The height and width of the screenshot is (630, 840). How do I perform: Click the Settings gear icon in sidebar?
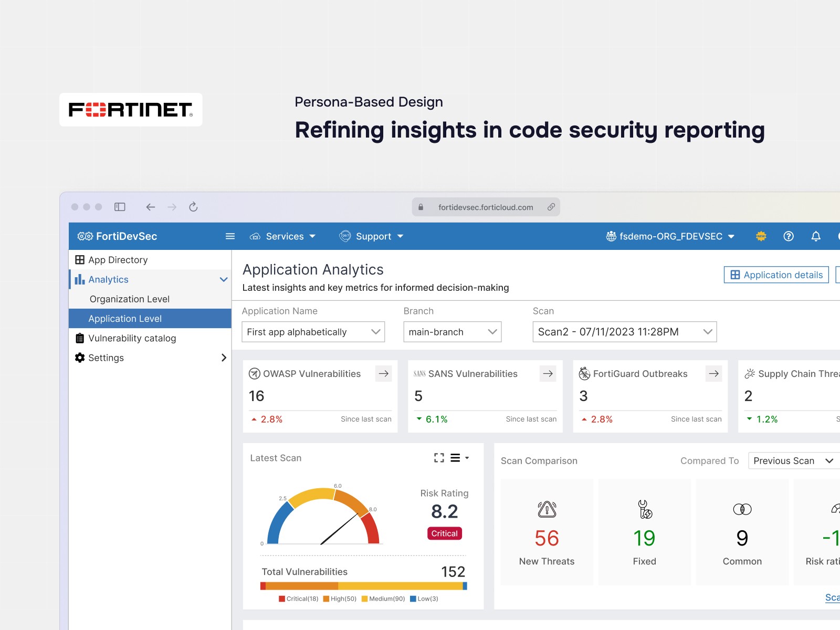point(80,358)
